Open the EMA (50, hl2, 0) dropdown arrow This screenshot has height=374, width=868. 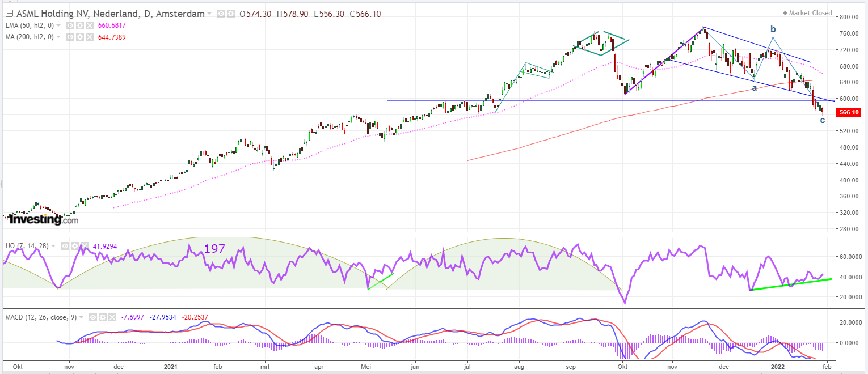58,25
